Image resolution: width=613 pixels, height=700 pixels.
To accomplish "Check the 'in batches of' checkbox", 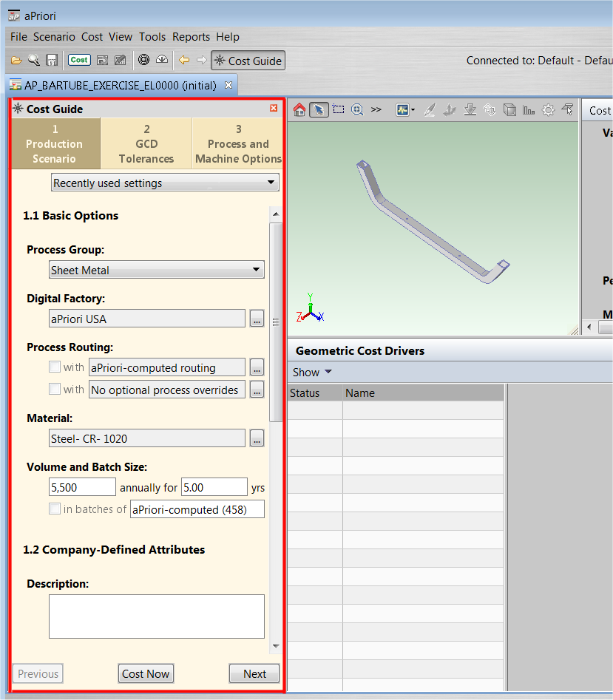I will (x=55, y=509).
